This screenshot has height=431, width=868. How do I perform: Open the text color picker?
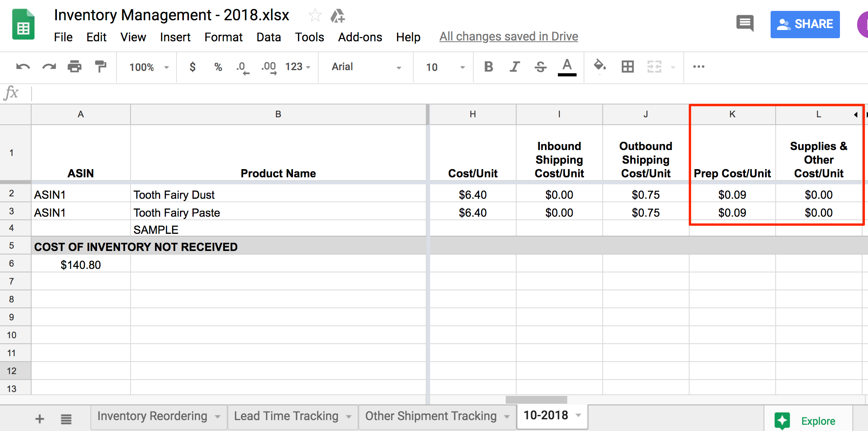click(x=567, y=67)
